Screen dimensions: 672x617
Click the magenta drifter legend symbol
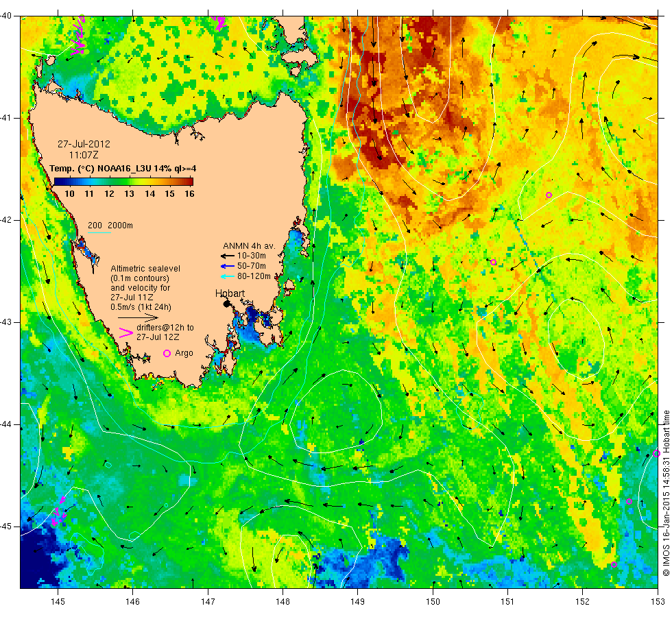click(x=125, y=333)
